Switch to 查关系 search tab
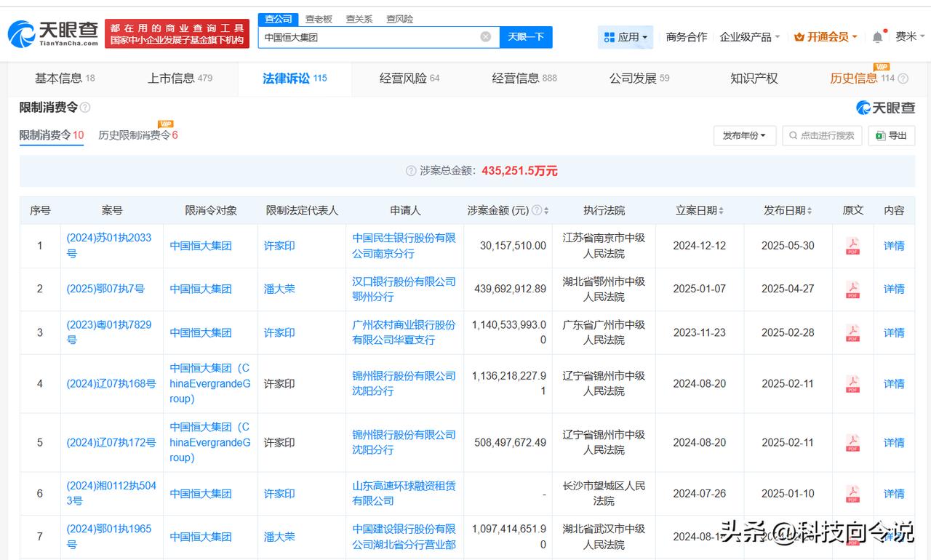This screenshot has width=931, height=560. click(x=359, y=19)
